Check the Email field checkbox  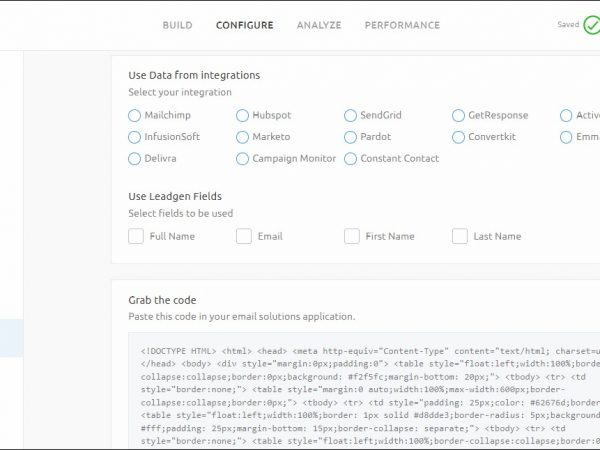pos(244,236)
